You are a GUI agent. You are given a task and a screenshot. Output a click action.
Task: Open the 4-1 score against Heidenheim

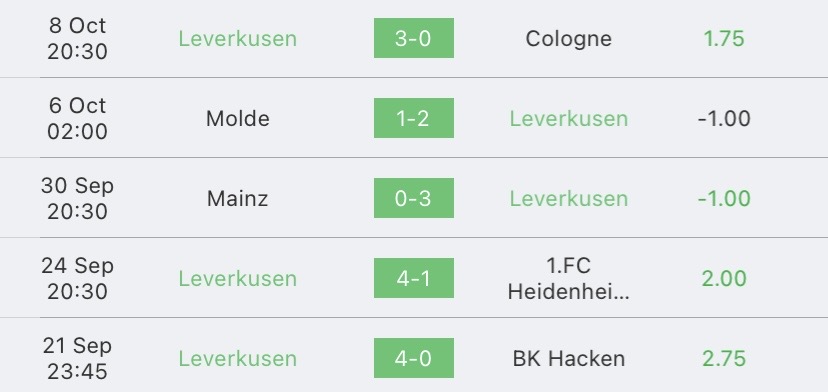click(413, 278)
